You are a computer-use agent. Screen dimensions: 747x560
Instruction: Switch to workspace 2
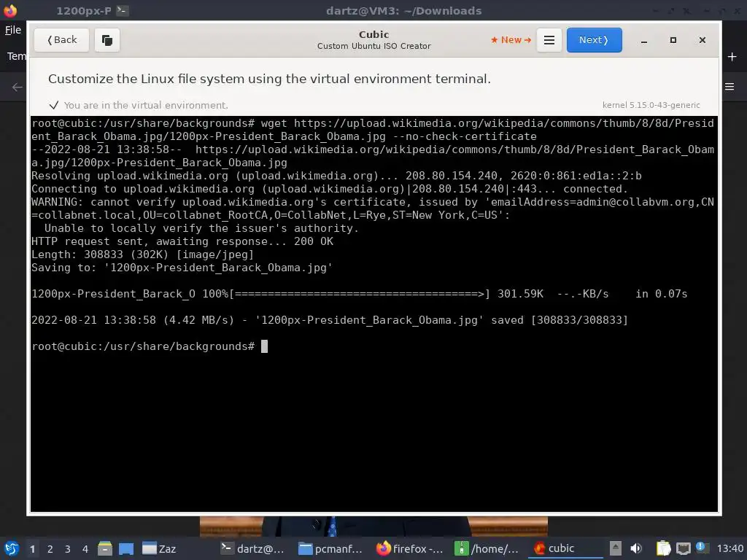pos(50,549)
